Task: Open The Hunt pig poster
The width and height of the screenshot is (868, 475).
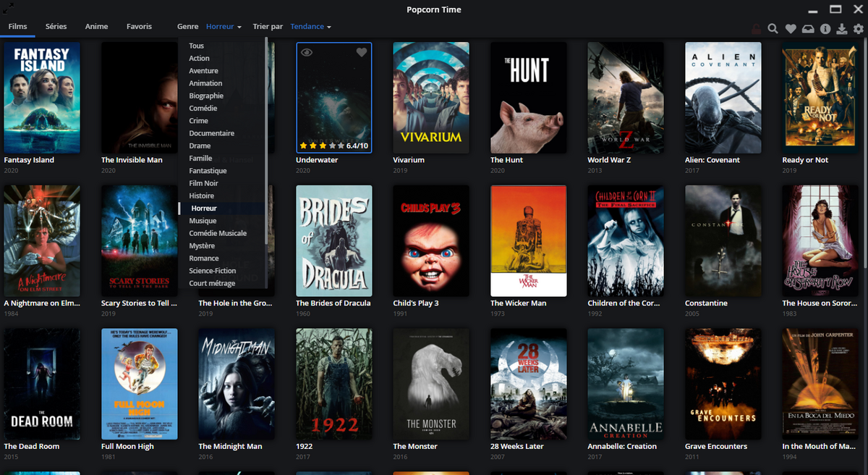Action: [x=528, y=98]
